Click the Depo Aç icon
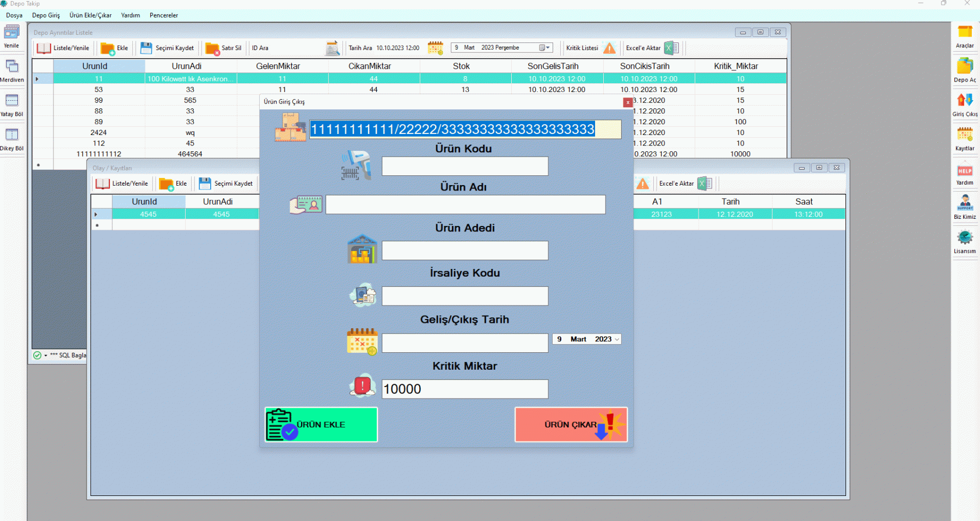 click(965, 67)
